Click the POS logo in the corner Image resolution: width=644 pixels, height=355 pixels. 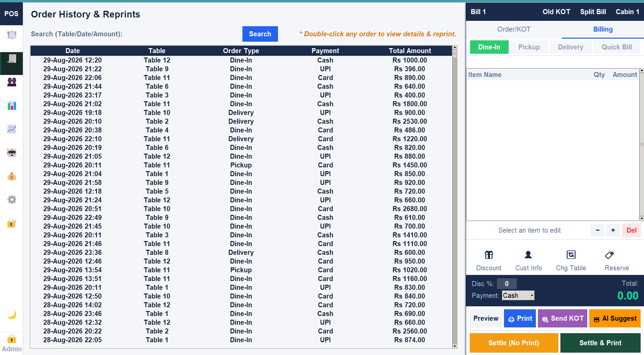11,14
